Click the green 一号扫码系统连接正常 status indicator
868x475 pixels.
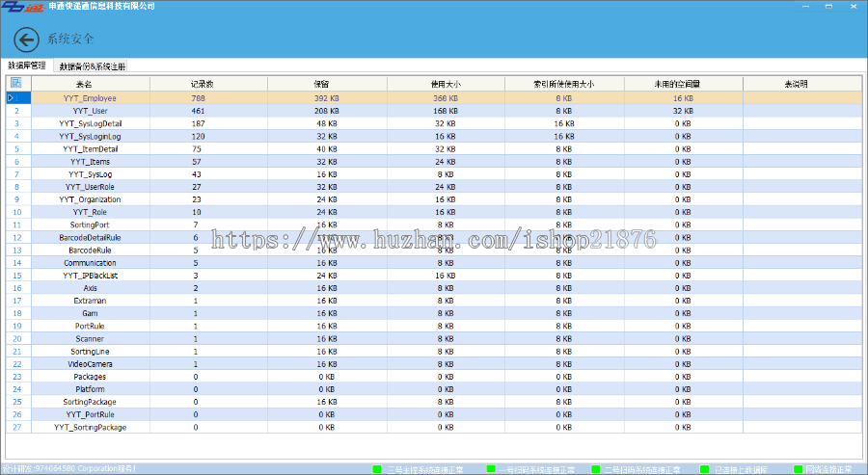(x=490, y=469)
